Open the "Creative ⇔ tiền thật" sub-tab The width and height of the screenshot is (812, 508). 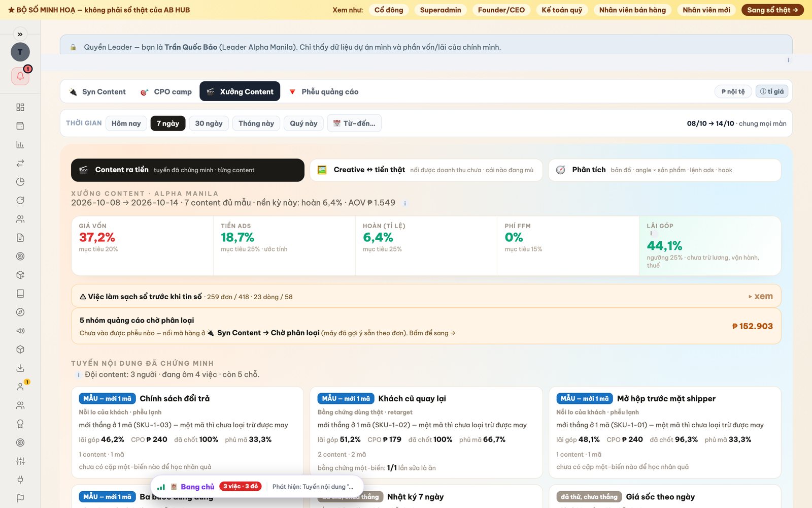(426, 170)
